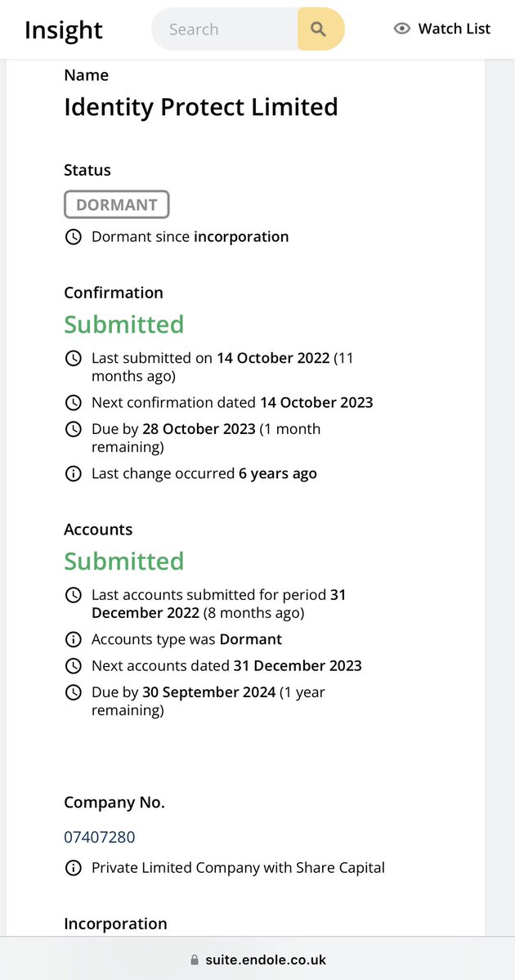Click info icon next to Last change occurred

(73, 474)
